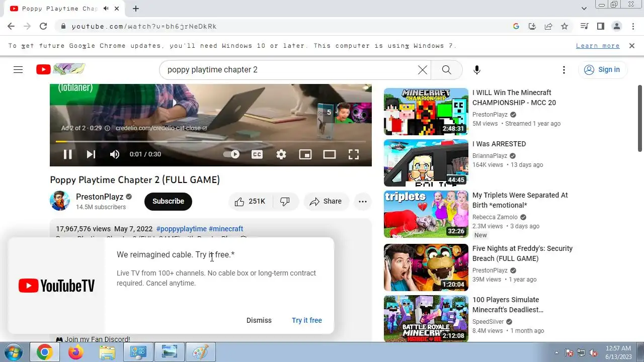Viewport: 644px width, 362px height.
Task: Mute the video player volume
Action: [115, 154]
